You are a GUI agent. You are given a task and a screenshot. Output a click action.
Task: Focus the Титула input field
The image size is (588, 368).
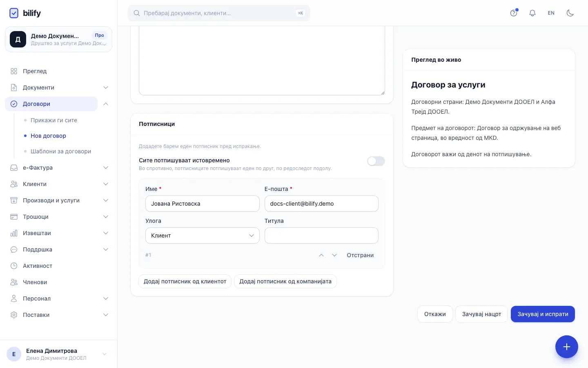[321, 236]
